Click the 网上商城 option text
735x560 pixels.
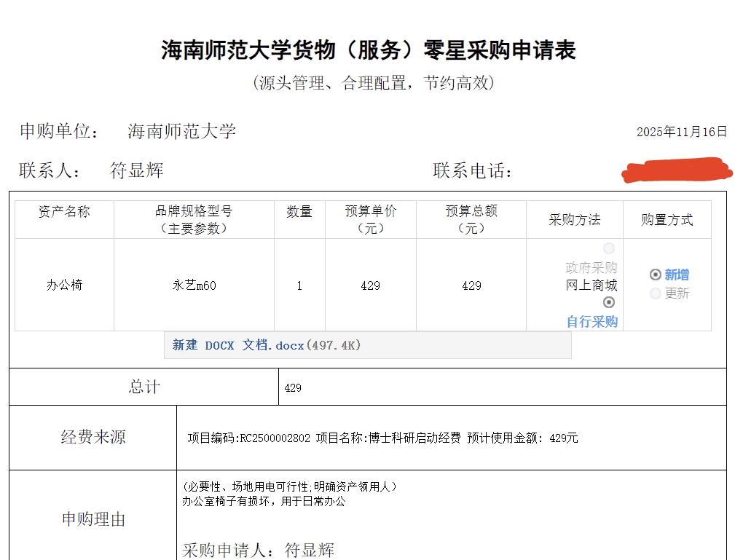(x=591, y=285)
